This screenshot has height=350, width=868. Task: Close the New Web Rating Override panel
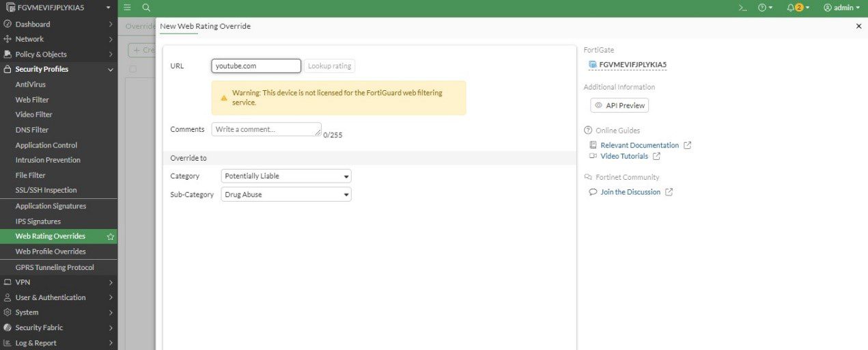point(858,26)
